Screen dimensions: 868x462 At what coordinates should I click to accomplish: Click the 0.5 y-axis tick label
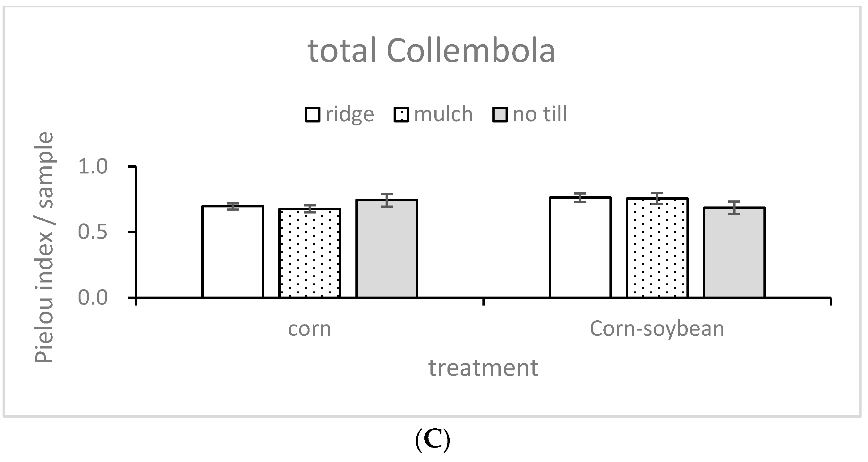tap(92, 232)
